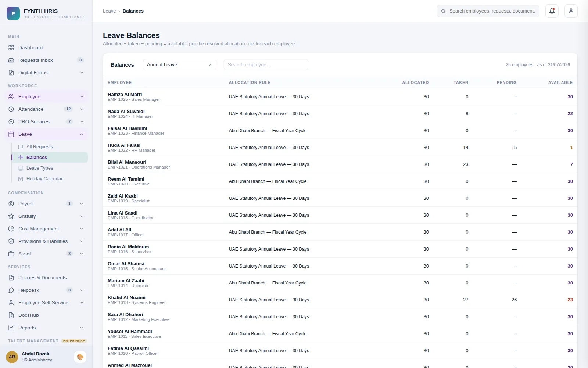Expand the Helpdesk section chevron

coord(82,290)
